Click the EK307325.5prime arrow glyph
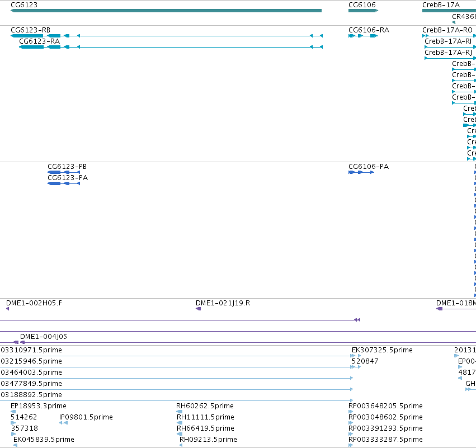476x448 pixels. [356, 356]
